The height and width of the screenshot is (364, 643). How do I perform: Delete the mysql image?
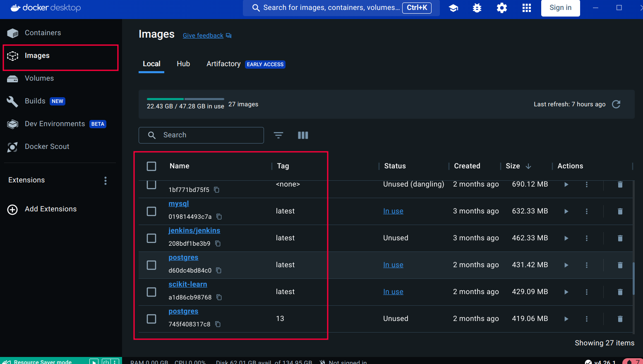pyautogui.click(x=620, y=211)
